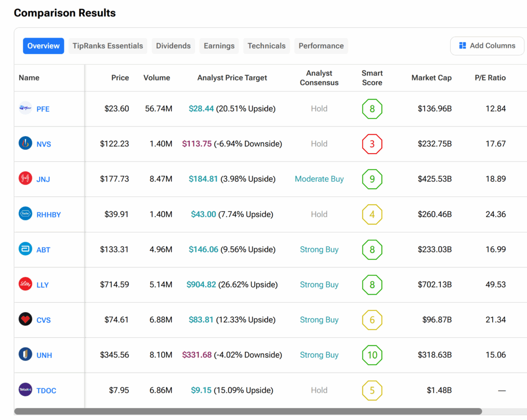Viewport: 527px width, 420px height.
Task: Click LLY Strong Buy consensus
Action: 319,285
